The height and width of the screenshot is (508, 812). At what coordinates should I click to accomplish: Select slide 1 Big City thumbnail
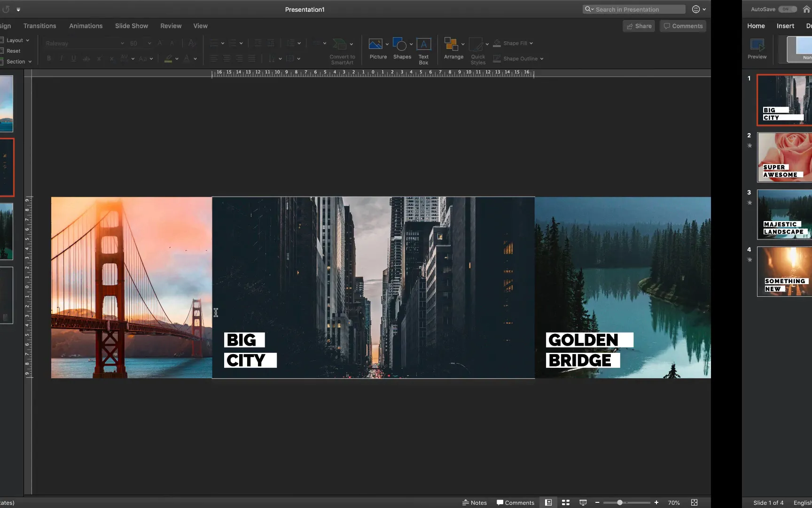(785, 100)
